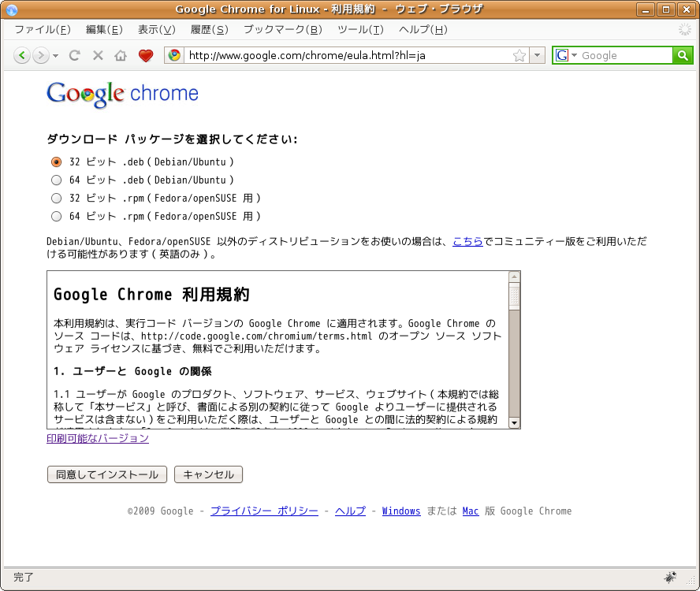Click the back navigation arrow
Viewport: 700px width, 591px height.
(22, 55)
